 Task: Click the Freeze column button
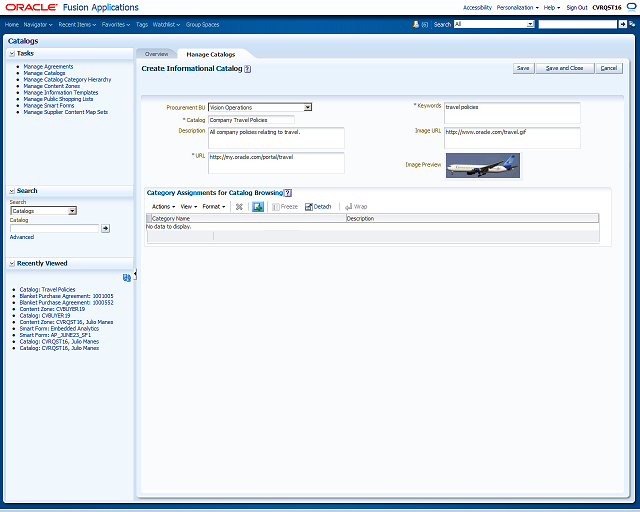285,207
